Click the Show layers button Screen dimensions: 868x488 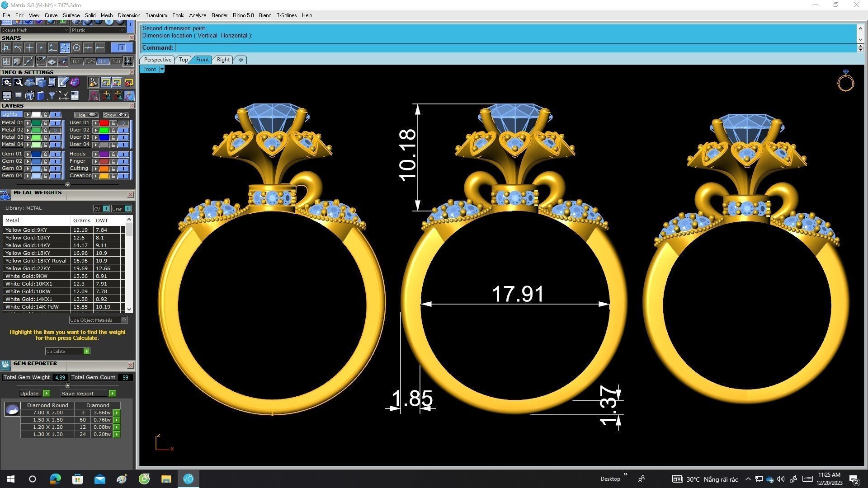click(115, 115)
